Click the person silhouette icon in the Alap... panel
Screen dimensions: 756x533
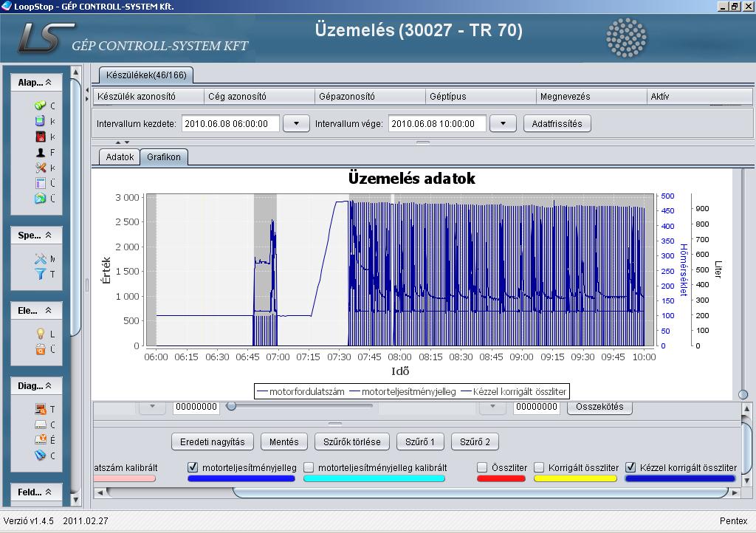41,152
